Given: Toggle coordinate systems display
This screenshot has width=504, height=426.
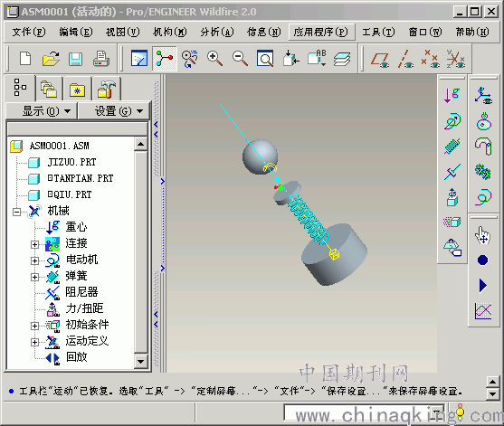Looking at the screenshot, I should [456, 59].
